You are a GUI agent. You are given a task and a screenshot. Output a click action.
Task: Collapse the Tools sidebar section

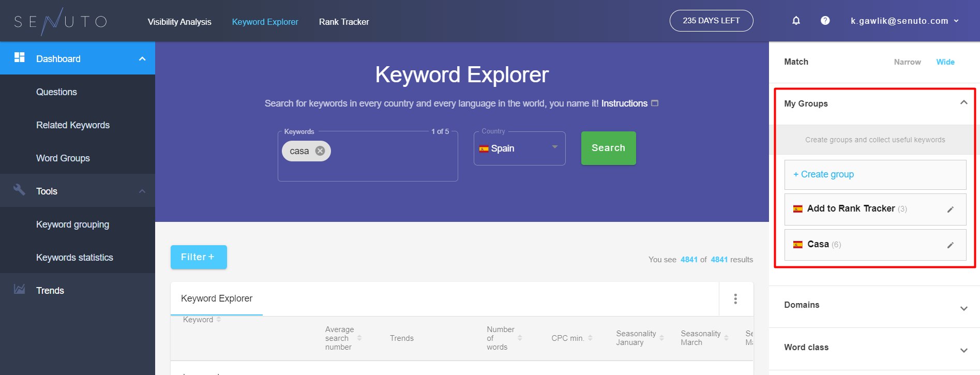pos(142,191)
